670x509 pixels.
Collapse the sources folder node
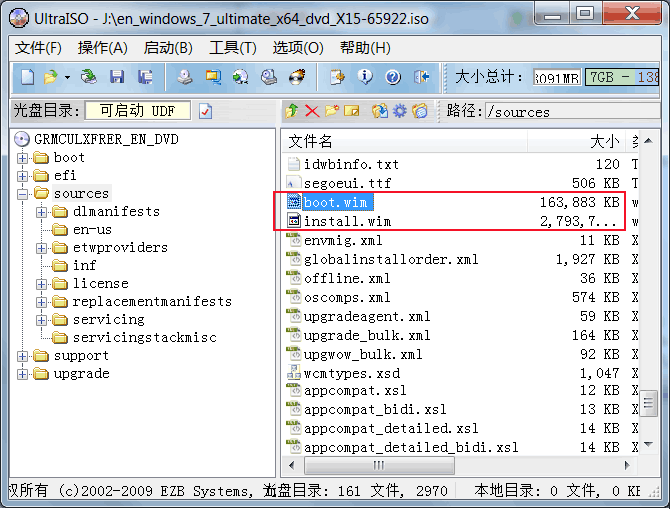pos(23,194)
